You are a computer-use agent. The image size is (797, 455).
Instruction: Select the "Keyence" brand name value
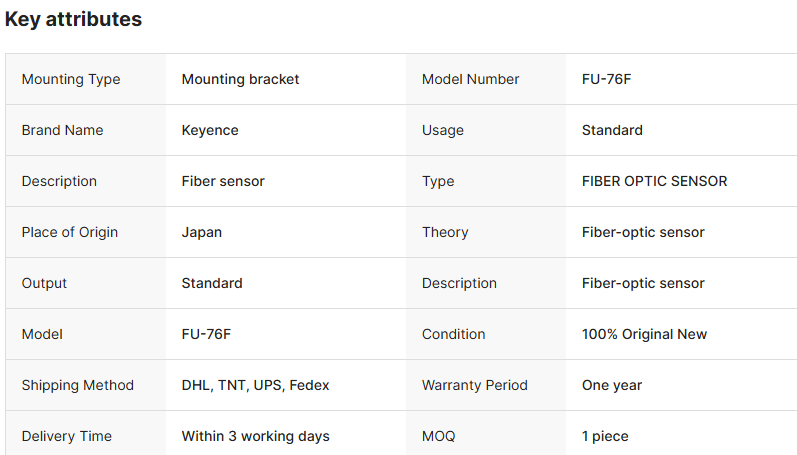pos(210,130)
